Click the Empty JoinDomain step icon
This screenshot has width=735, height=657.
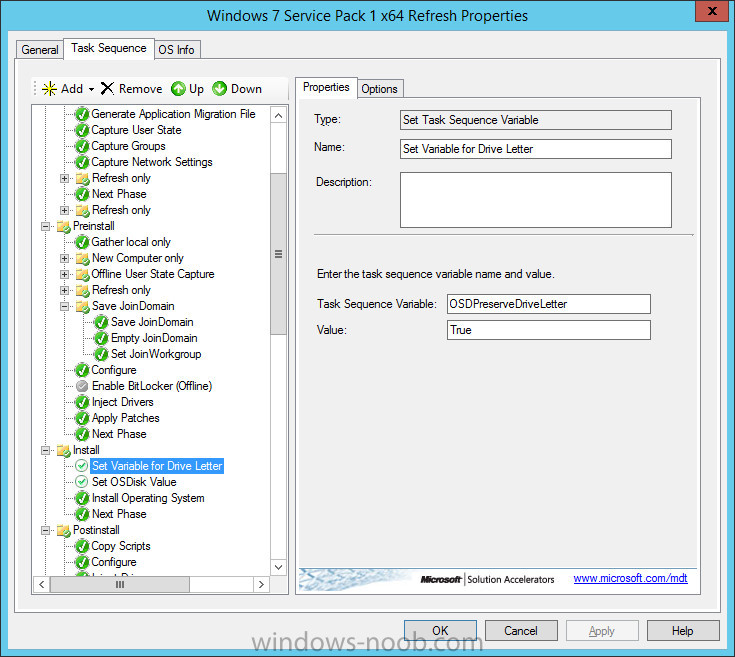point(101,338)
